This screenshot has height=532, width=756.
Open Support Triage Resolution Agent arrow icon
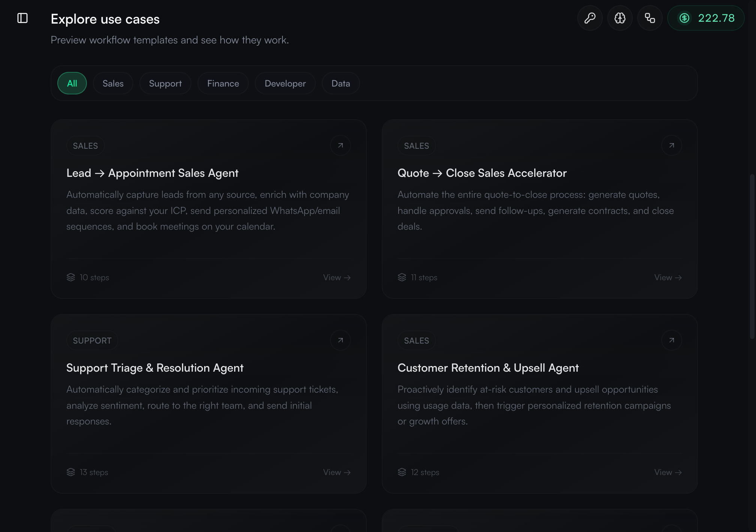[340, 340]
